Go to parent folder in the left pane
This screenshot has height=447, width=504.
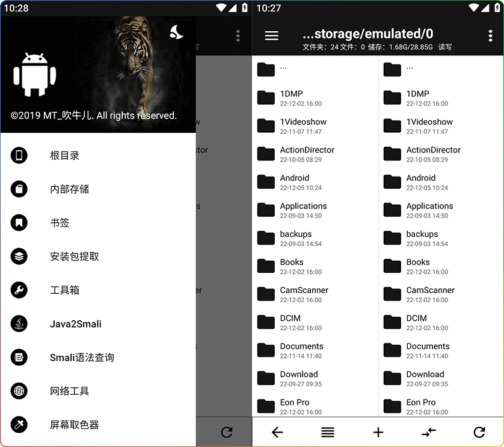(283, 68)
